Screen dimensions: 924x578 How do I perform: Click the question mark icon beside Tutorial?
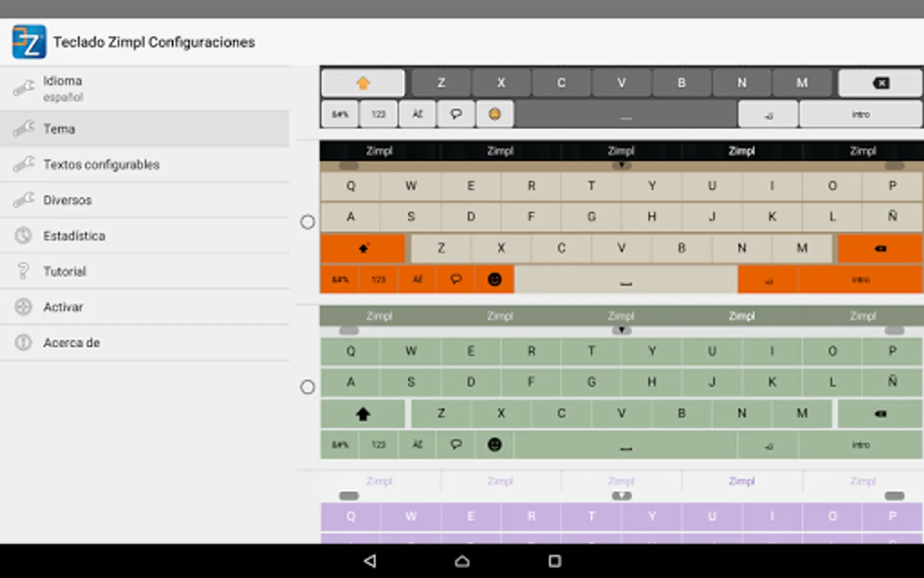tap(23, 271)
